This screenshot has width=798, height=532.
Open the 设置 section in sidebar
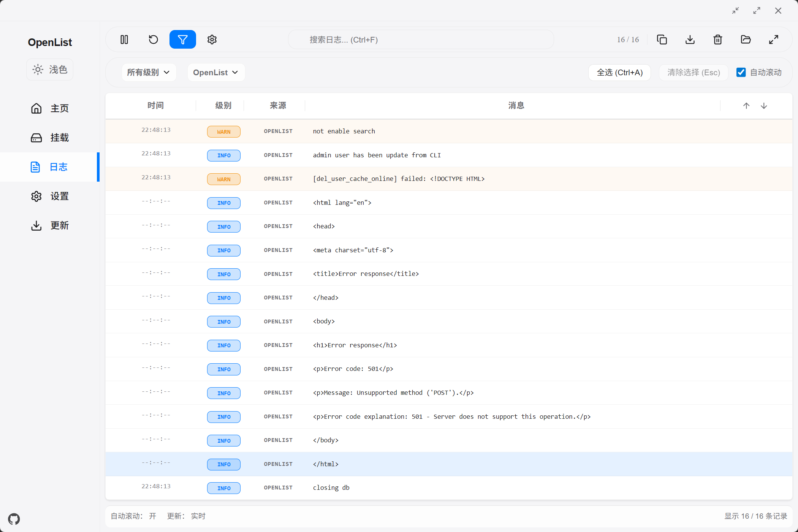(50, 196)
